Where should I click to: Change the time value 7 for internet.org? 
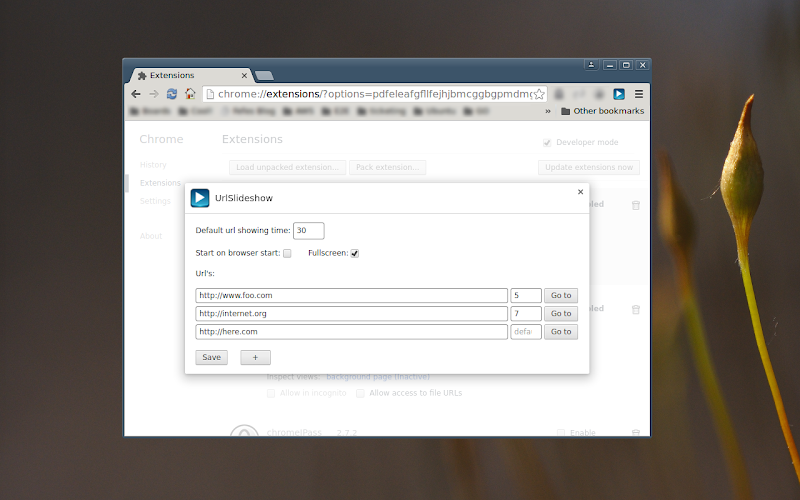point(526,313)
